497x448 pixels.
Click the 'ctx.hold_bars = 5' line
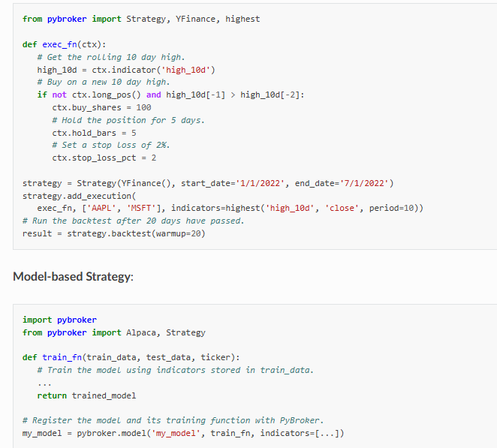pos(94,133)
